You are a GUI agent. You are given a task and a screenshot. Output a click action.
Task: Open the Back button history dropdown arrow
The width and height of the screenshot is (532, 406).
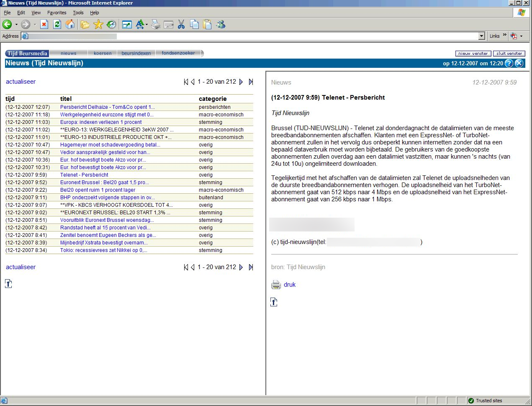pos(16,24)
